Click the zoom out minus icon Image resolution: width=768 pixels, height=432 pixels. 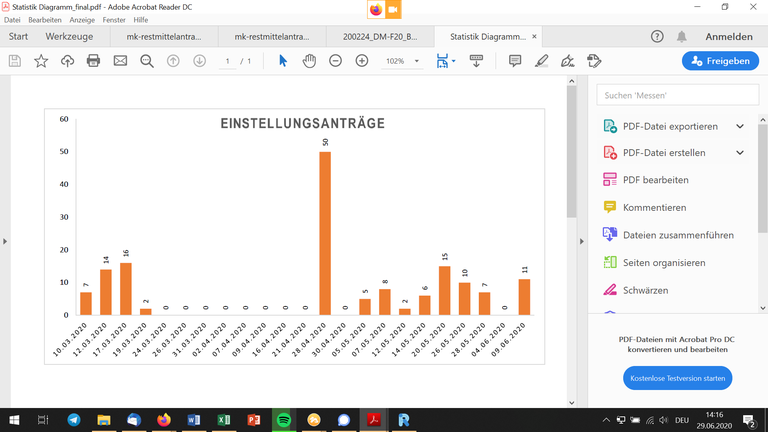tap(336, 61)
